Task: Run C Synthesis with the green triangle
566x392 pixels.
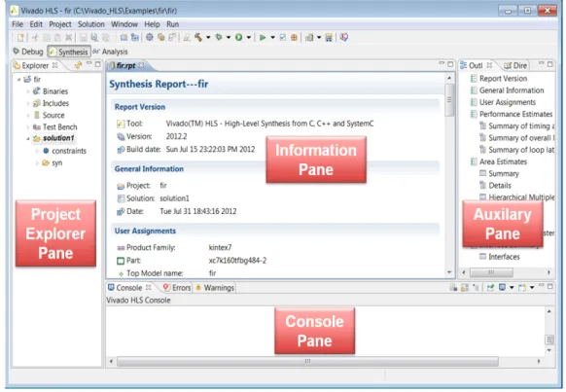Action: point(263,37)
